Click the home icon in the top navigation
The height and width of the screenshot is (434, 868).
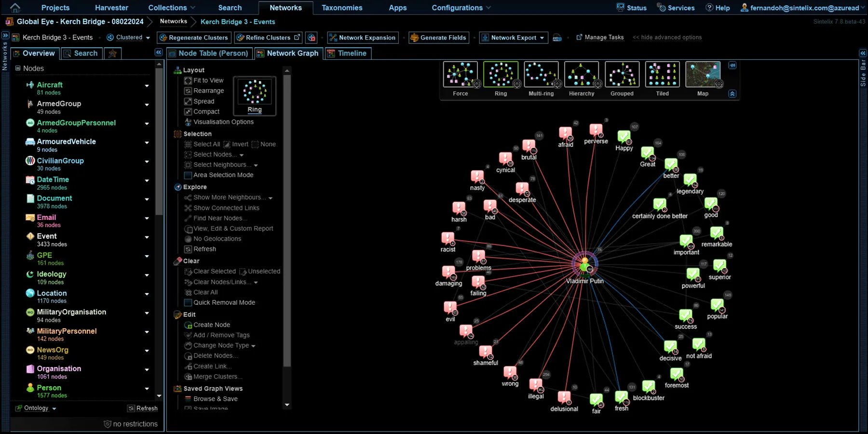pyautogui.click(x=14, y=7)
